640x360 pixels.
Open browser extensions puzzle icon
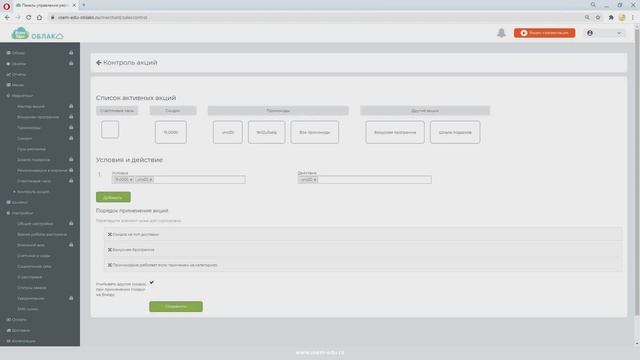pyautogui.click(x=611, y=18)
